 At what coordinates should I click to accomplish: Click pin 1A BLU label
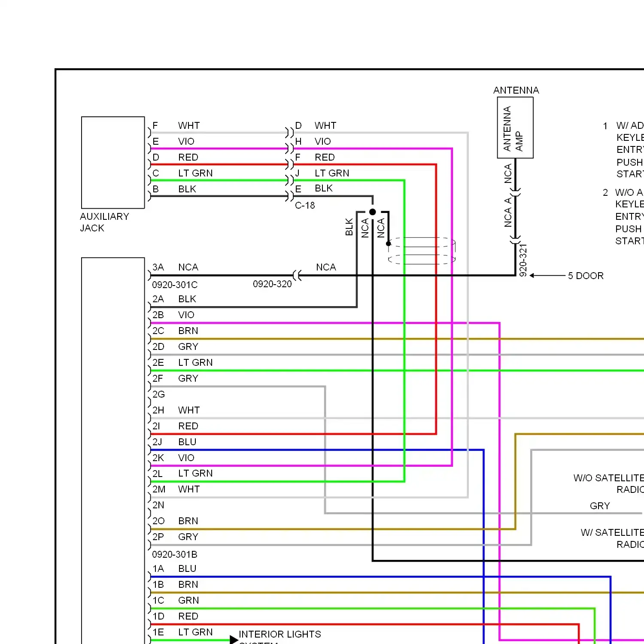coord(174,568)
